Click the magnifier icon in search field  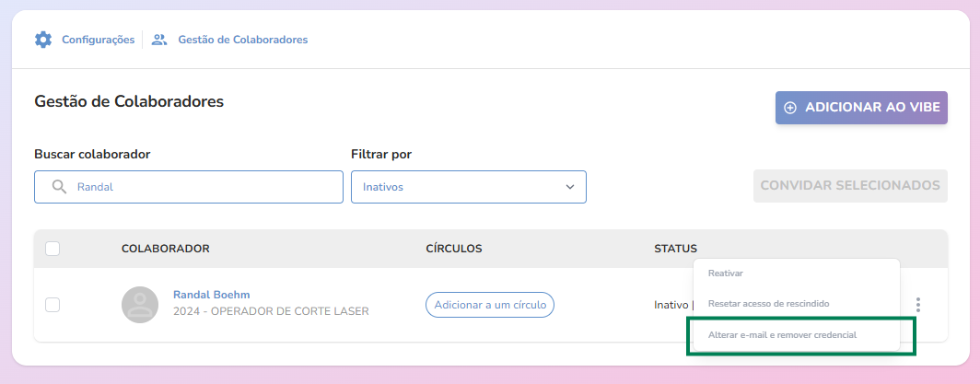point(59,187)
